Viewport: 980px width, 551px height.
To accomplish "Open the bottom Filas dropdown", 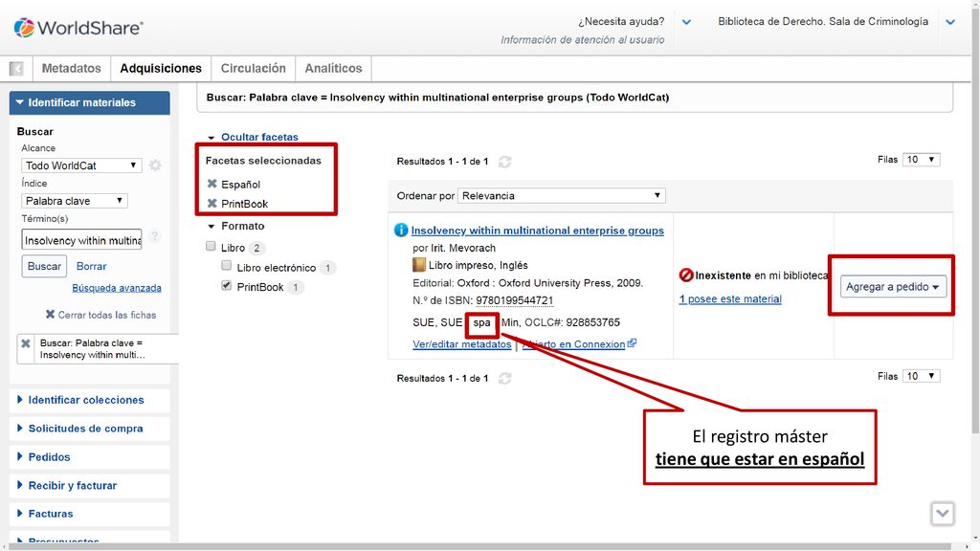I will [x=922, y=376].
